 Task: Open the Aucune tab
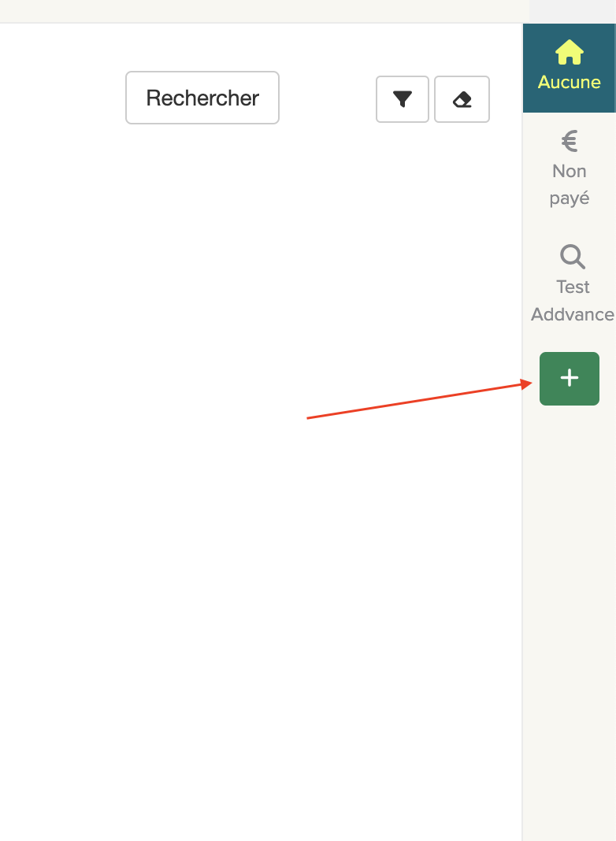coord(570,69)
